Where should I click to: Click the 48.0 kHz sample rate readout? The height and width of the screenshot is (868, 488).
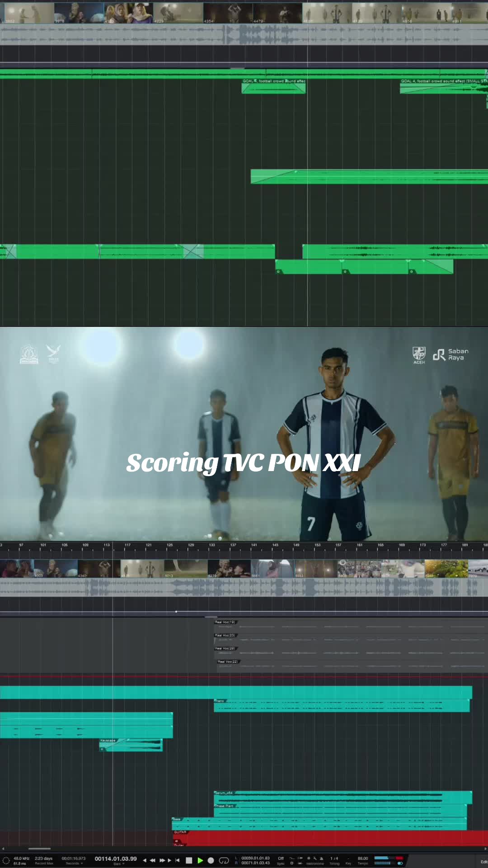[x=21, y=858]
